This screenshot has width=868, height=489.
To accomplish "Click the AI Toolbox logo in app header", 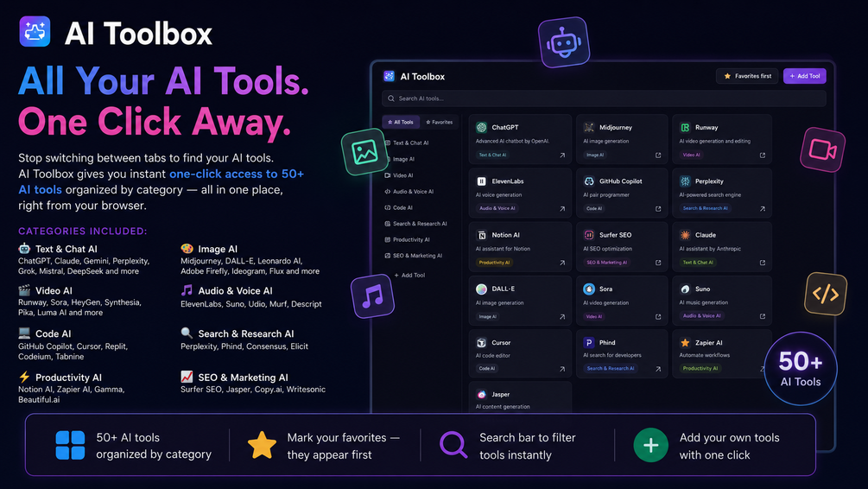I will point(390,76).
